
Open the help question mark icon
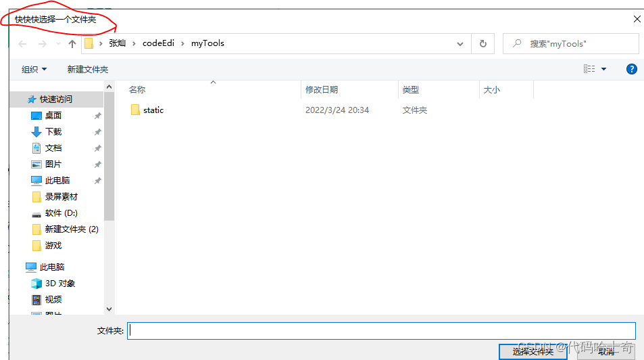click(632, 69)
